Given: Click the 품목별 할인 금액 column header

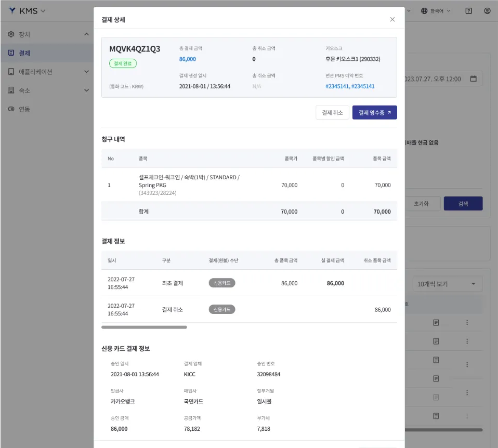Looking at the screenshot, I should point(328,159).
